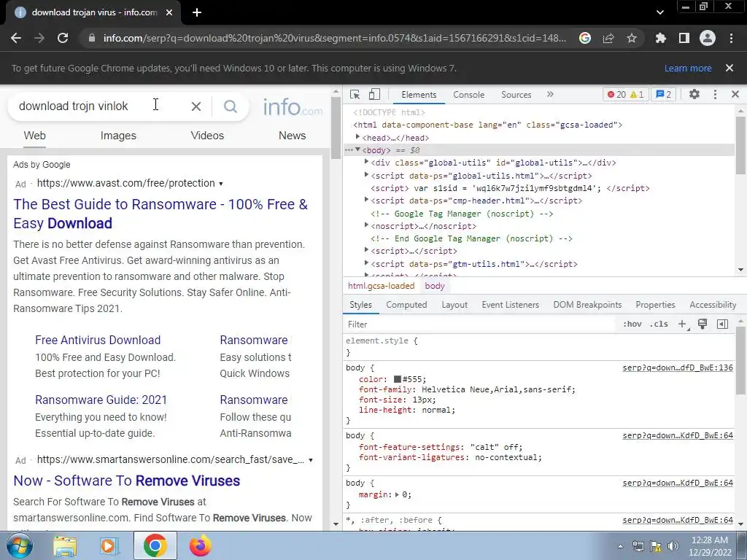
Task: Open a new browser tab
Action: tap(197, 12)
